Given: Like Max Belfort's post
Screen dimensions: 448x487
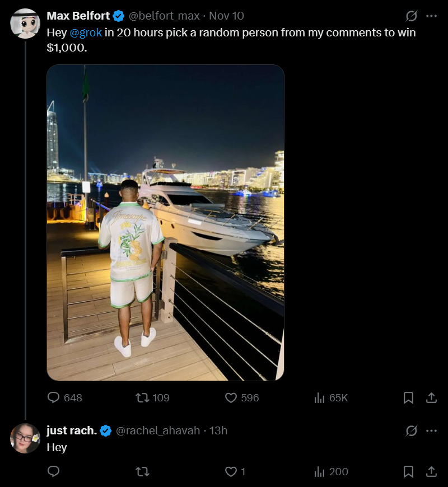Looking at the screenshot, I should [x=231, y=397].
